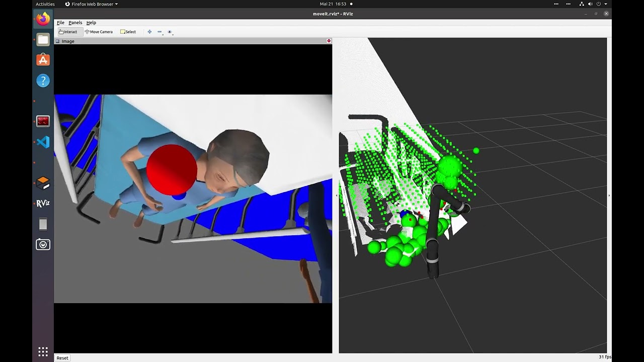Screen dimensions: 644x362
Task: Open Activities overview
Action: [45, 4]
